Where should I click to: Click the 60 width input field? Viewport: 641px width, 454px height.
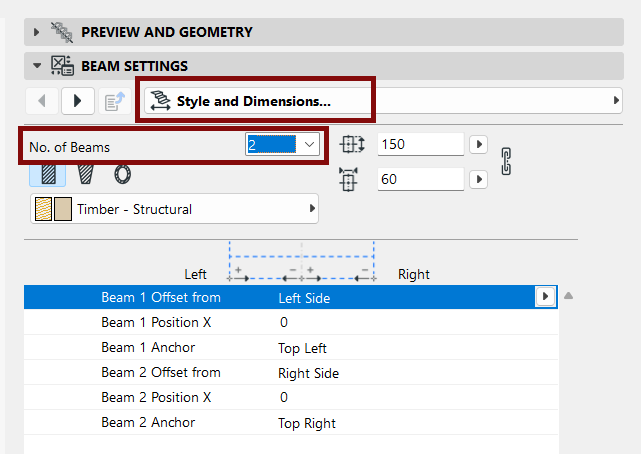click(421, 179)
